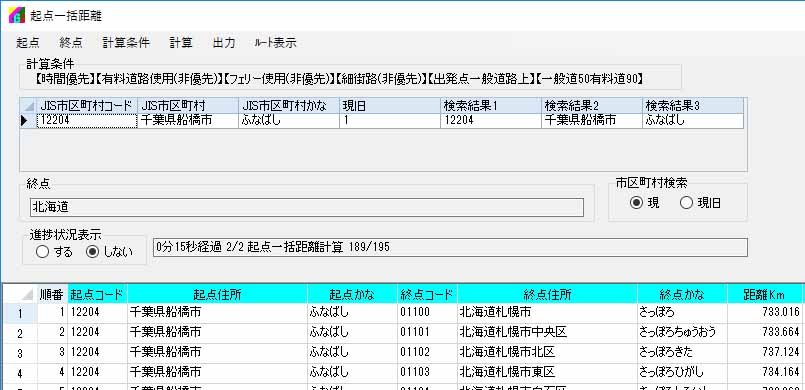Sort by JIS市区町村コード column header
Viewport: 805px width, 390px height.
coord(87,106)
